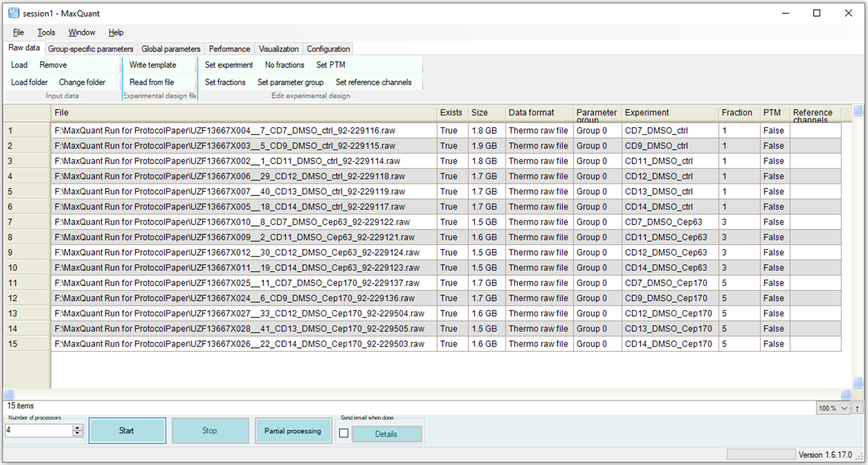The image size is (868, 465).
Task: Open the Help menu
Action: pyautogui.click(x=116, y=32)
